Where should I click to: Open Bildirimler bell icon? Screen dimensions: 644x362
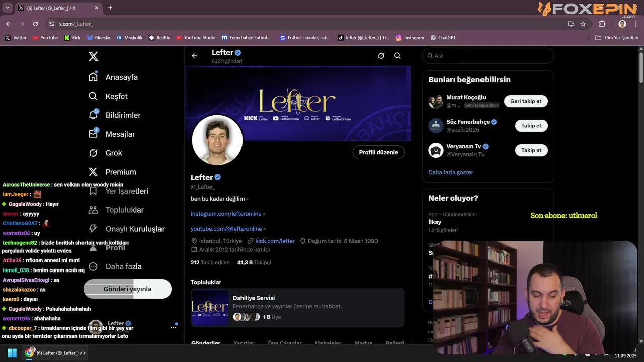click(x=93, y=115)
